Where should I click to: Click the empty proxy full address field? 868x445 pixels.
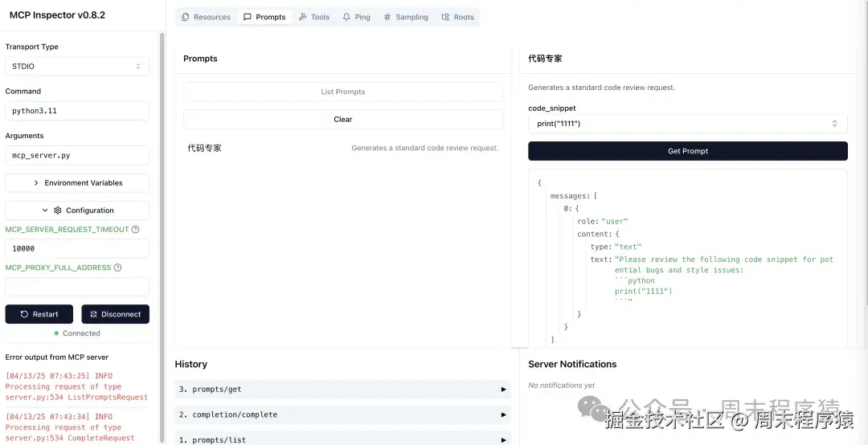pyautogui.click(x=77, y=287)
